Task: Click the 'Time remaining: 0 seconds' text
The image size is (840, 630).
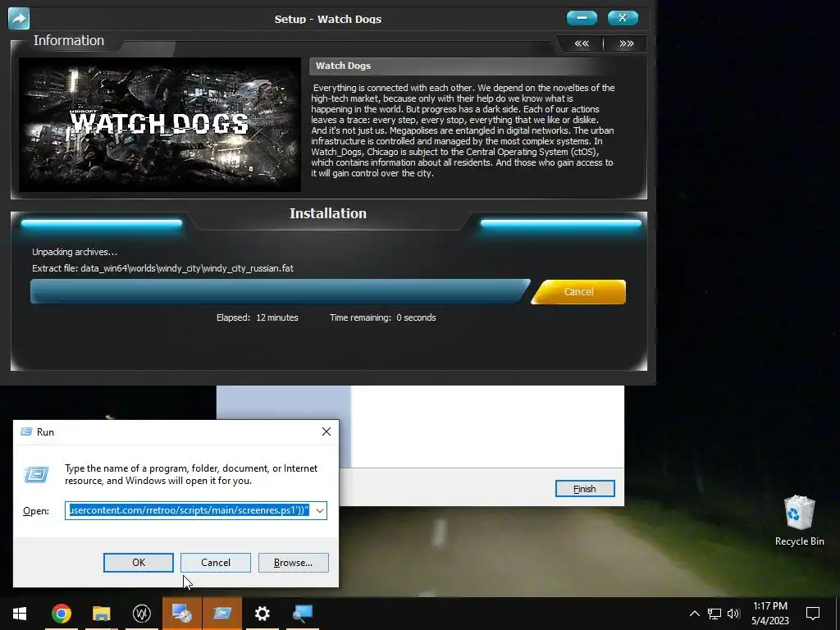Action: (382, 317)
